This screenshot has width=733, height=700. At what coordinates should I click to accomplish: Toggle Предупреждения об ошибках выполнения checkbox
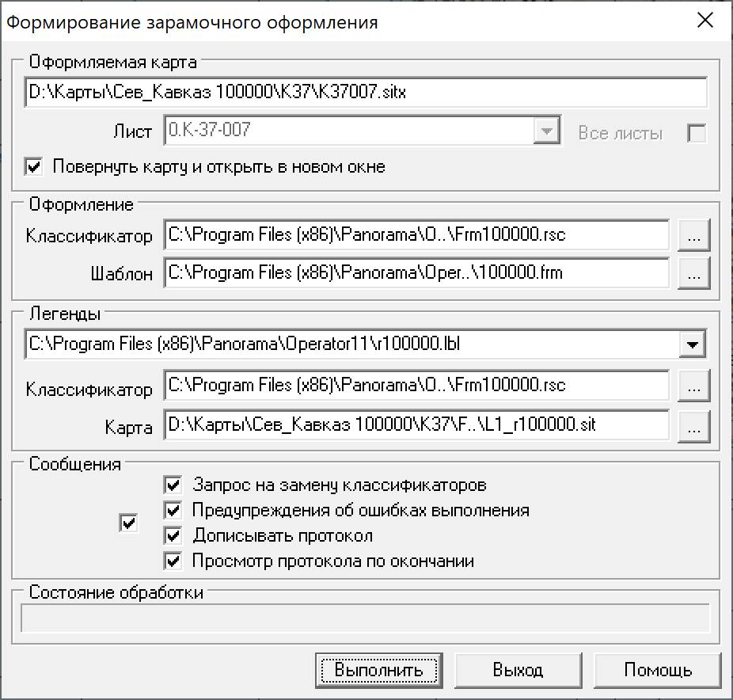[173, 510]
